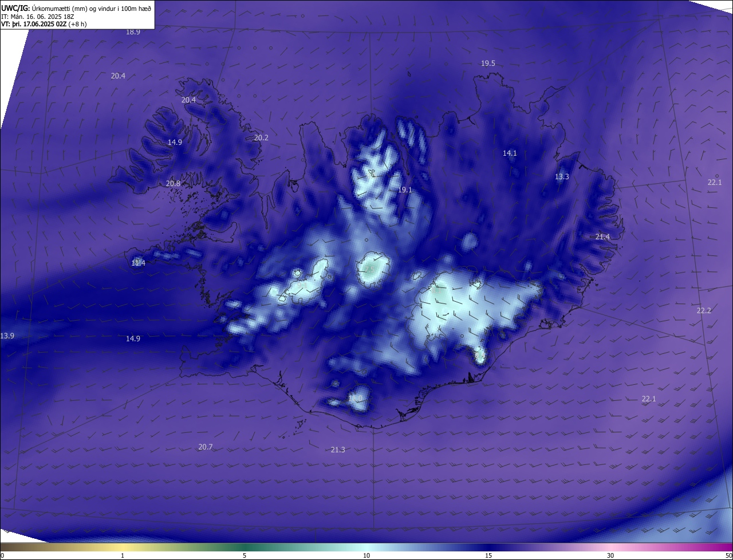Select the 14.1 value label

(510, 153)
